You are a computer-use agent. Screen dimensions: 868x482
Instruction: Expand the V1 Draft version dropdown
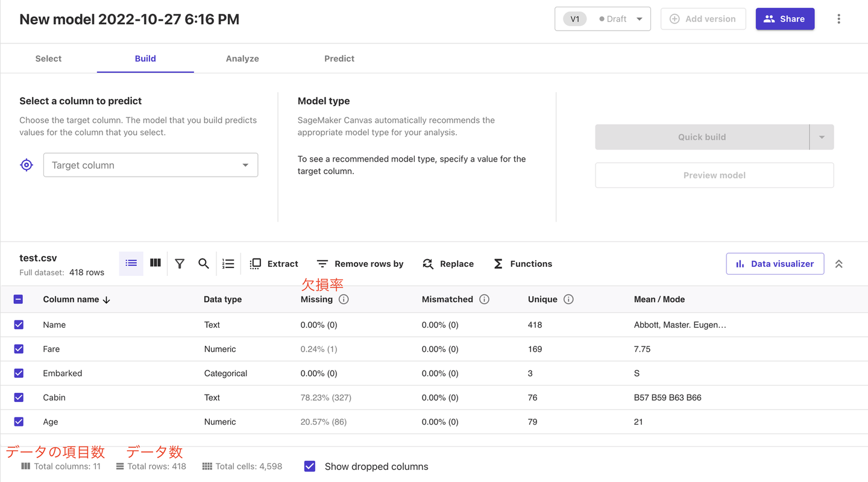602,19
